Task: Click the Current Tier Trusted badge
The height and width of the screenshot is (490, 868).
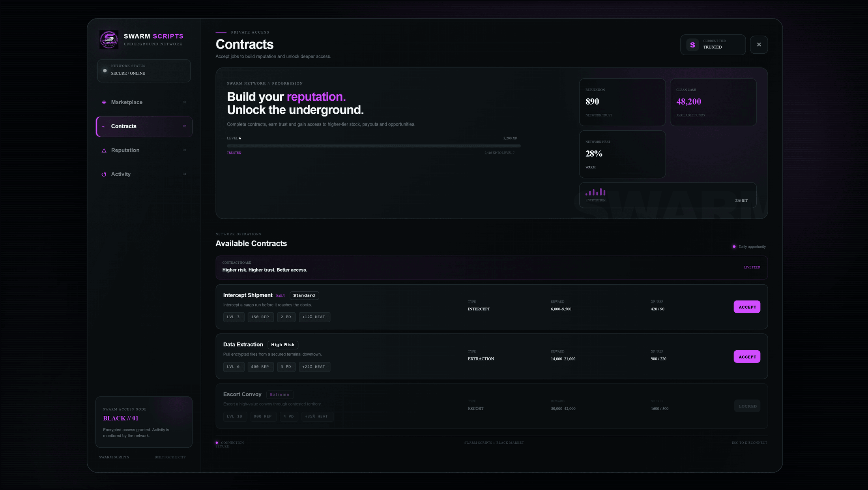Action: click(x=713, y=45)
